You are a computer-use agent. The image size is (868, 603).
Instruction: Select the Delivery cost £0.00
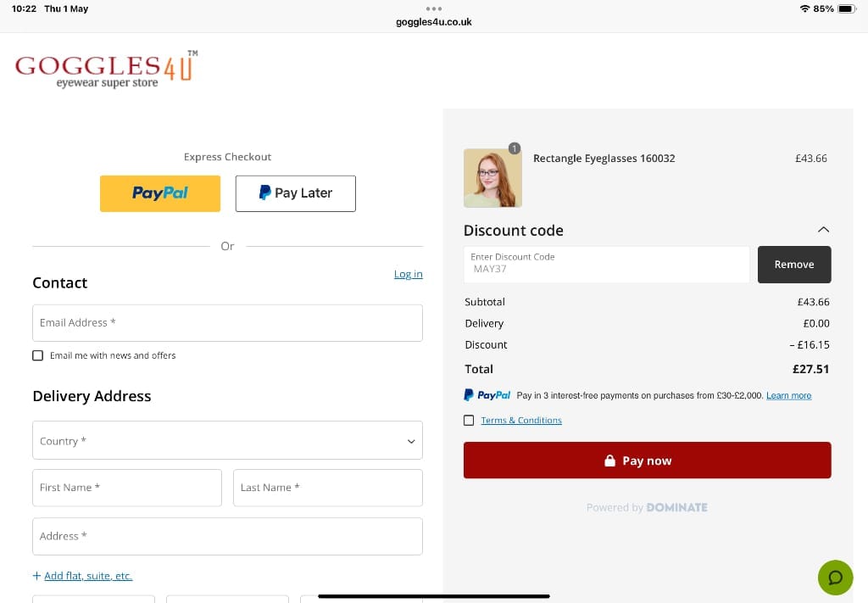pos(816,323)
